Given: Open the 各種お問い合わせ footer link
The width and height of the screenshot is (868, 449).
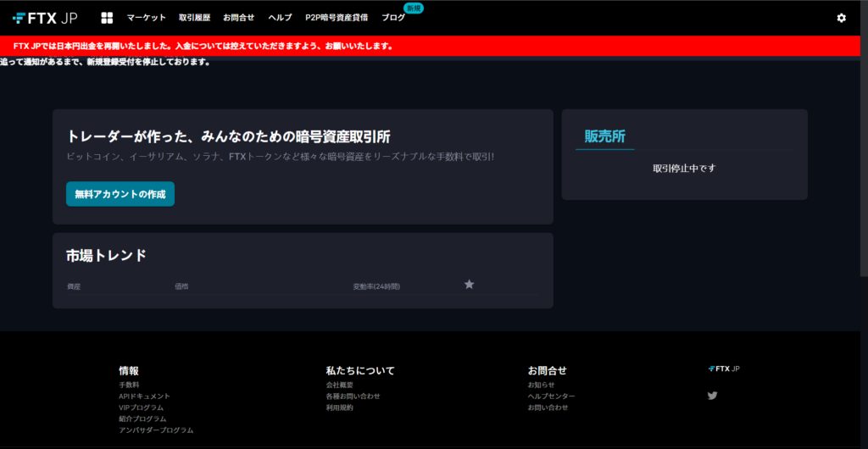Looking at the screenshot, I should click(353, 396).
